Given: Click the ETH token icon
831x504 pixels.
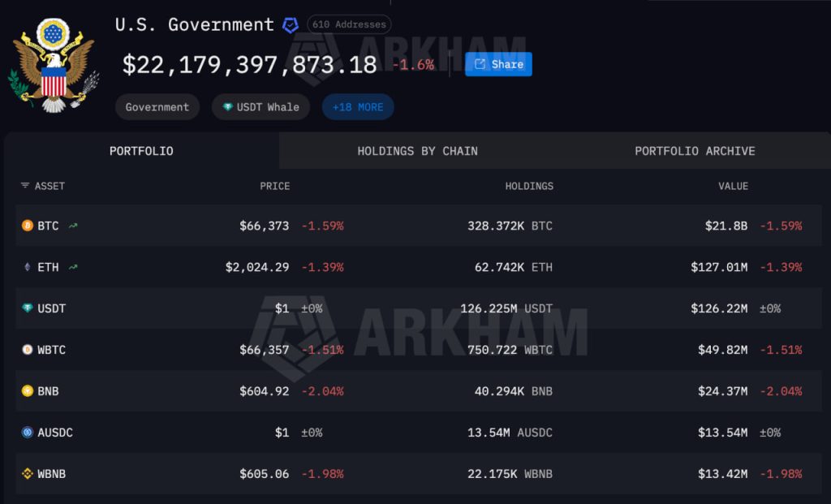Looking at the screenshot, I should click(28, 267).
